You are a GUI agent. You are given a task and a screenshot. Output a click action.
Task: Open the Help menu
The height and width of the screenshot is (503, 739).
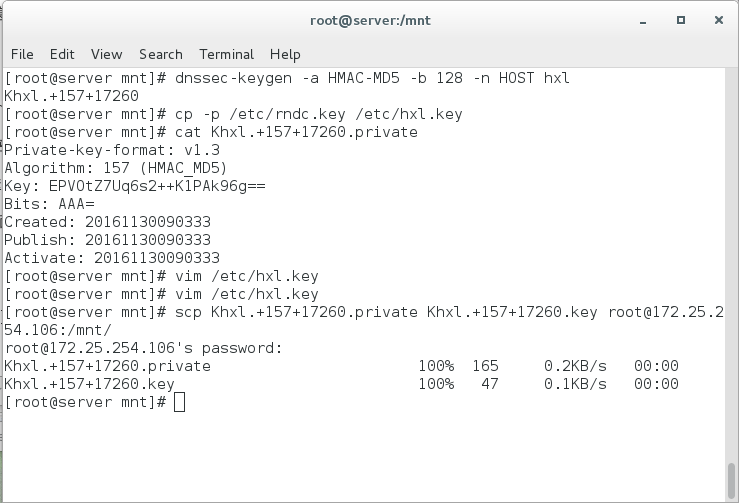pos(285,54)
